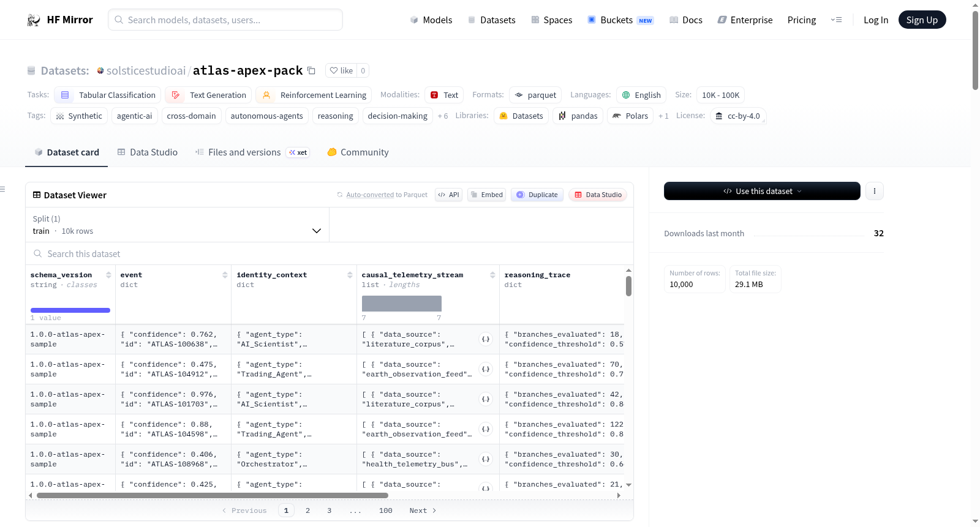Open Buckets in the top navigation

[620, 20]
